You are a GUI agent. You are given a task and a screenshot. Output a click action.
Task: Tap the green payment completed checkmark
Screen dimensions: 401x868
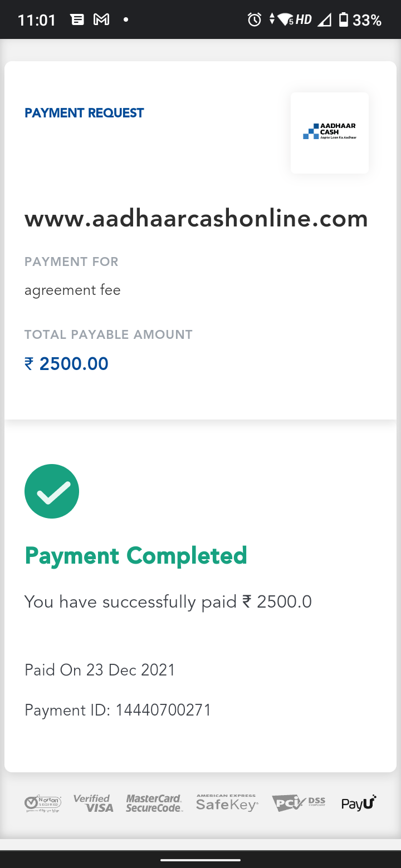(52, 491)
